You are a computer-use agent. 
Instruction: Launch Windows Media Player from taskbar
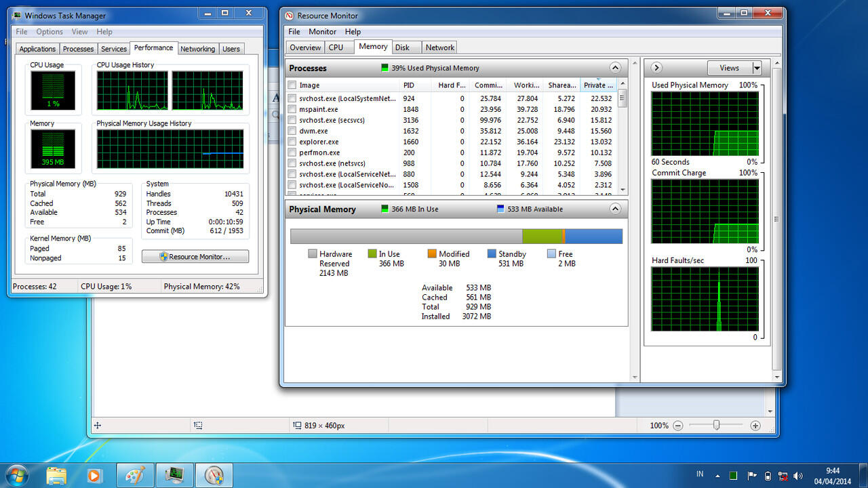[94, 475]
